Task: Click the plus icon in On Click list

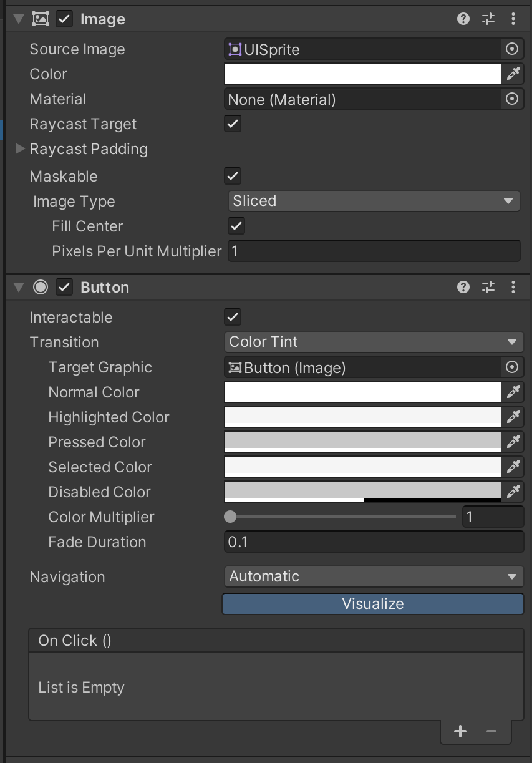Action: 460,731
